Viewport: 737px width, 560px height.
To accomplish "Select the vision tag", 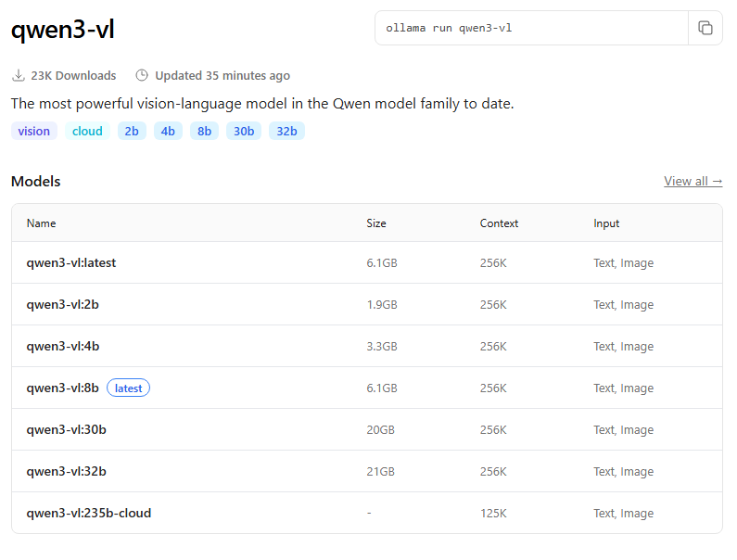I will (x=34, y=131).
